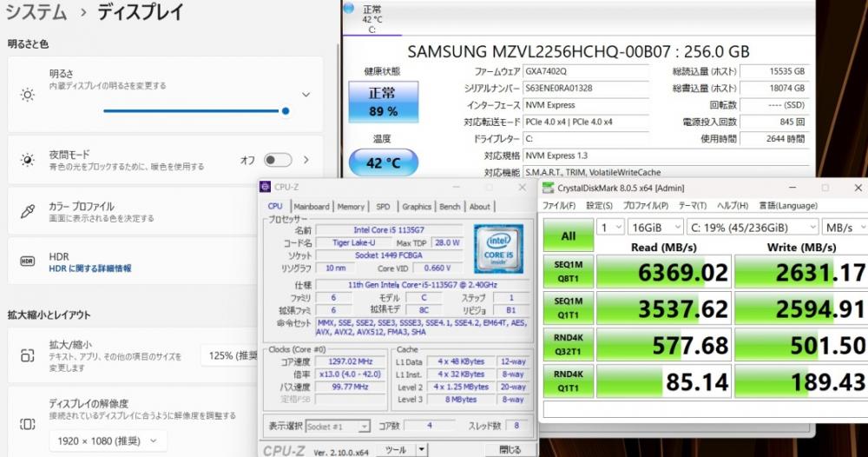Click the 577.68 random read result

(664, 345)
